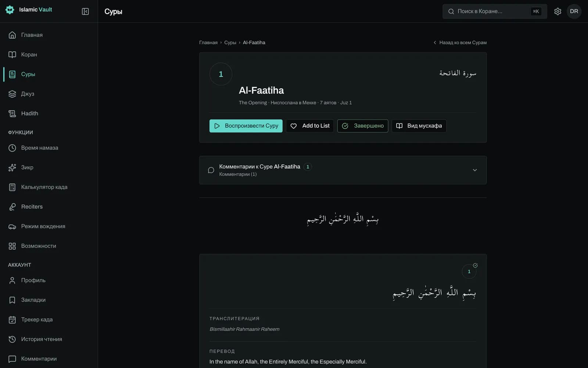This screenshot has width=588, height=368.
Task: Click the translation "In the name of Allah" text
Action: click(288, 362)
